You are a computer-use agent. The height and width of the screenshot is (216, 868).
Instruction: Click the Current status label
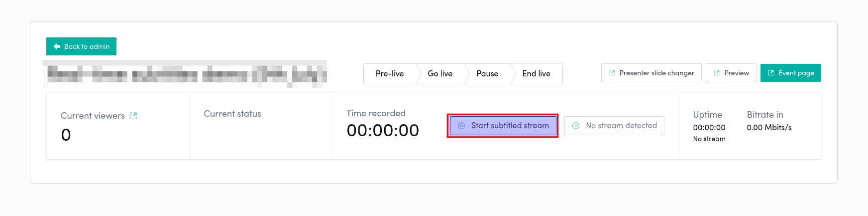232,114
